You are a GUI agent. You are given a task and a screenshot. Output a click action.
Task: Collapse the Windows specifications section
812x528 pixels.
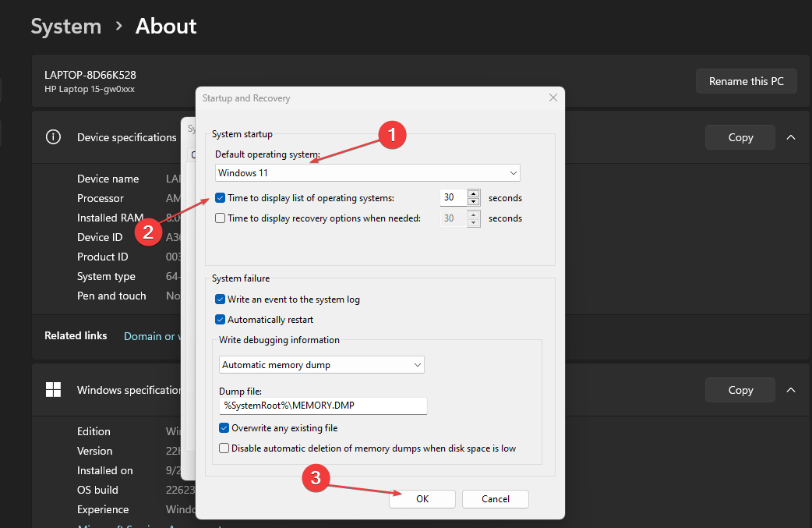791,390
